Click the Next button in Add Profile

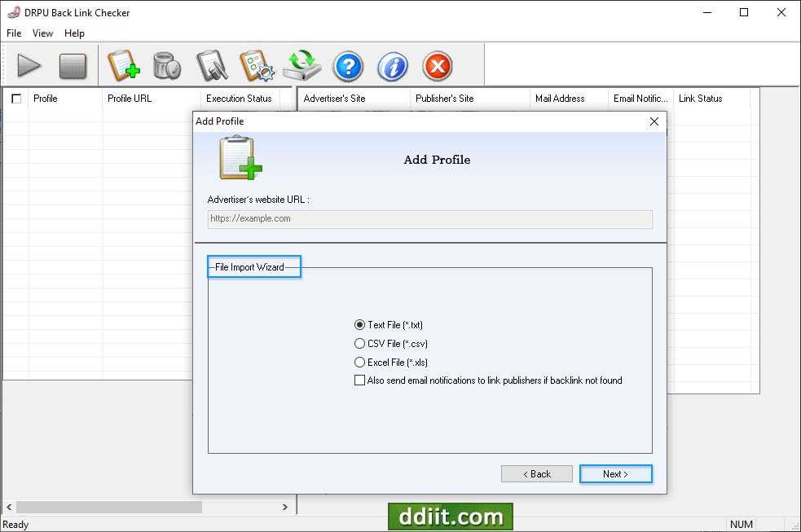pos(615,473)
